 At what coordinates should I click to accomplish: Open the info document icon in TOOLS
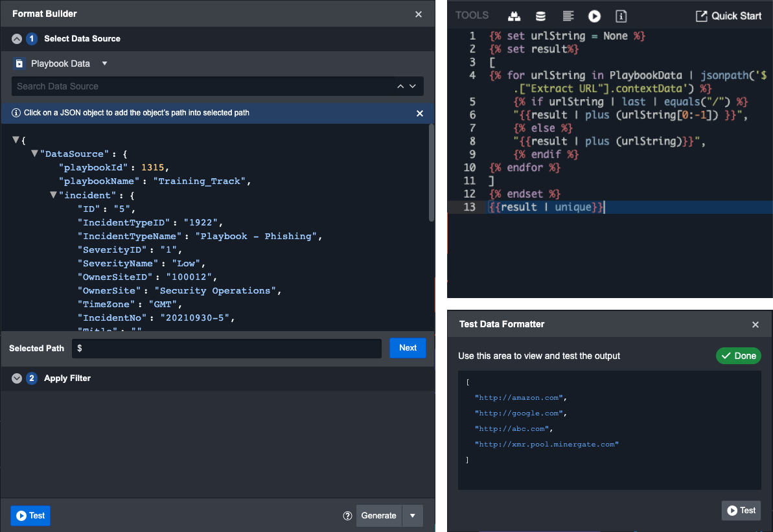(x=621, y=16)
